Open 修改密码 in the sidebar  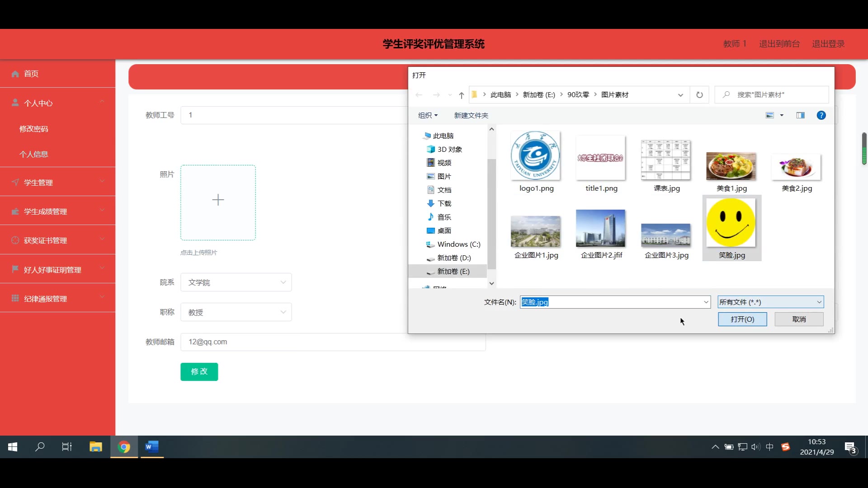34,129
